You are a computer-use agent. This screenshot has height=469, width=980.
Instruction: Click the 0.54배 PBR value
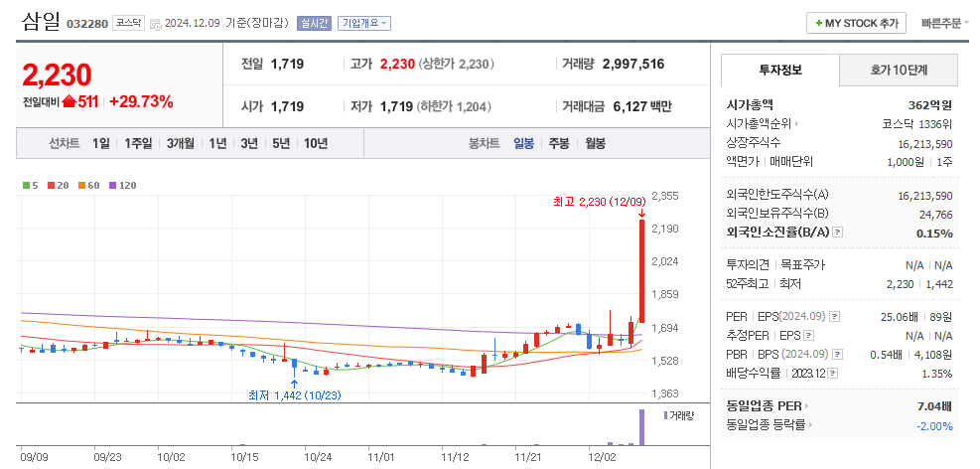tap(887, 355)
